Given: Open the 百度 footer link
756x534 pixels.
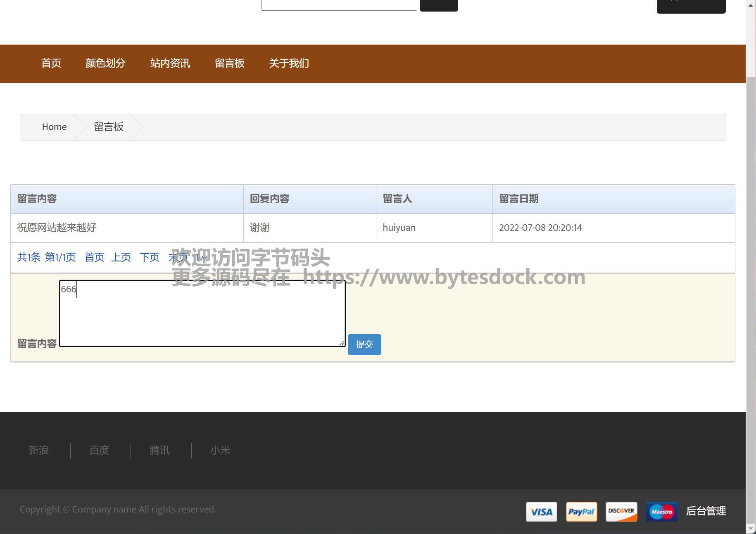Looking at the screenshot, I should 99,450.
